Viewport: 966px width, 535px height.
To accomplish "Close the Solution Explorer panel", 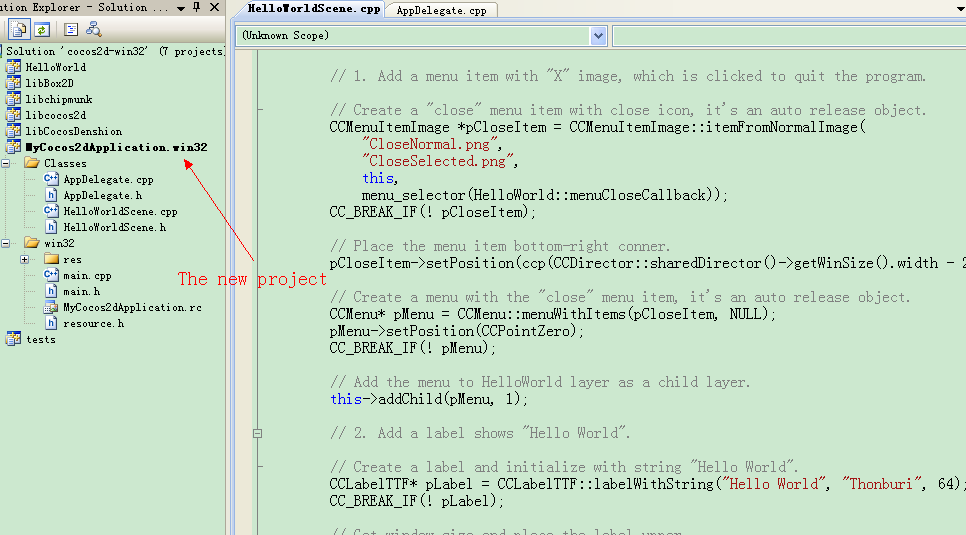I will click(214, 7).
